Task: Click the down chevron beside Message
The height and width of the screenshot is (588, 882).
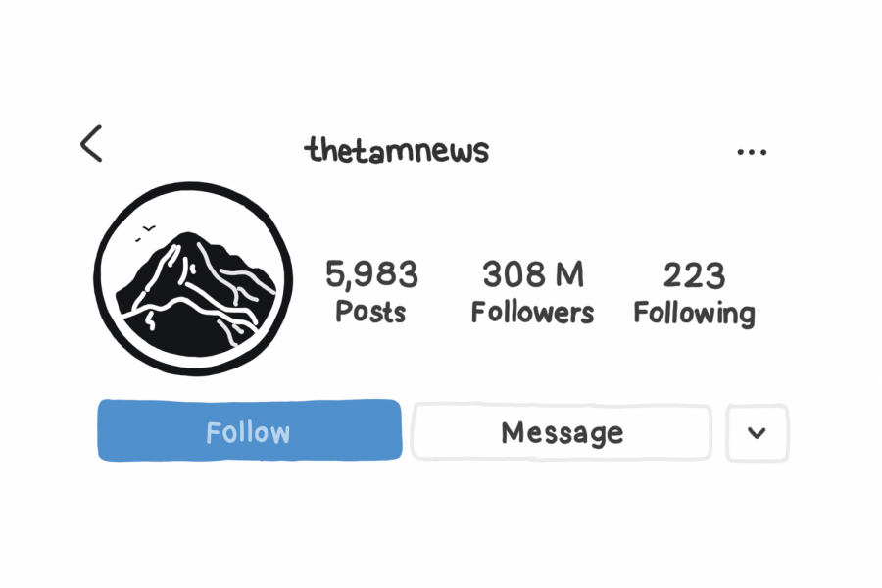Action: click(758, 433)
